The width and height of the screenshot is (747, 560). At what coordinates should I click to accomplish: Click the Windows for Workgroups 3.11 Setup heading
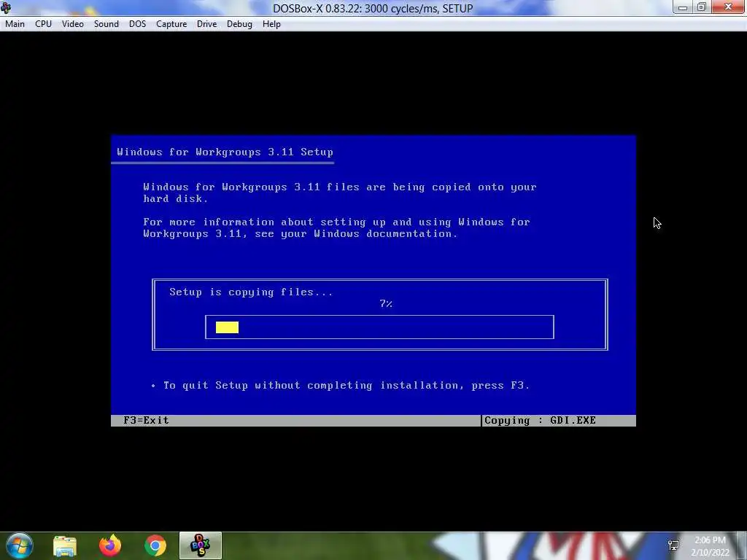click(x=225, y=152)
